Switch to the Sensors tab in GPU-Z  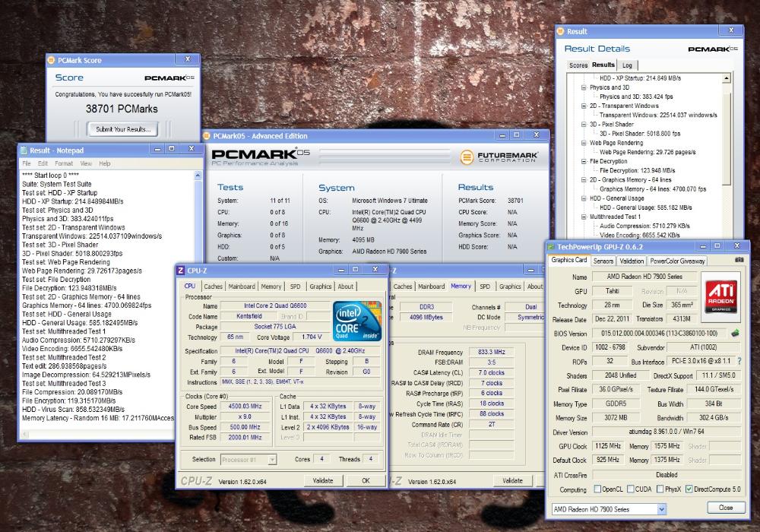(x=603, y=261)
